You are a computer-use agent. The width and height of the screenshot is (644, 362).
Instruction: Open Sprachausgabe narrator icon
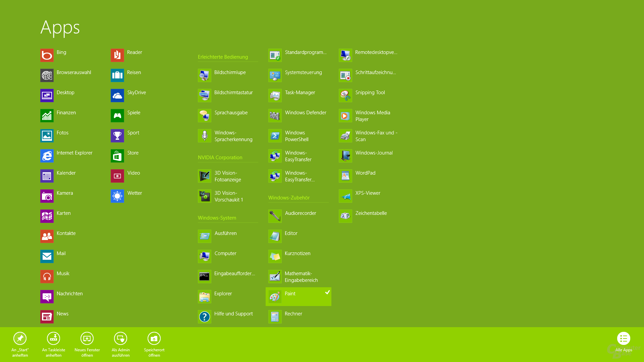click(x=204, y=116)
